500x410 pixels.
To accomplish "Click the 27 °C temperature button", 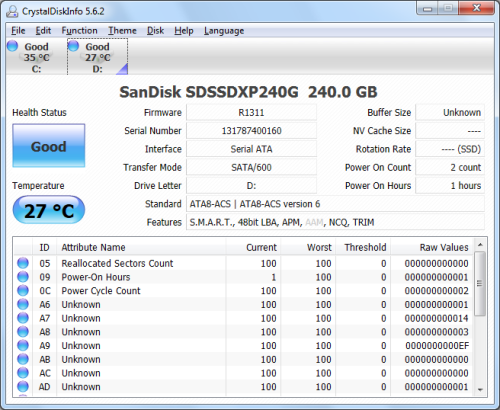I will (x=49, y=210).
